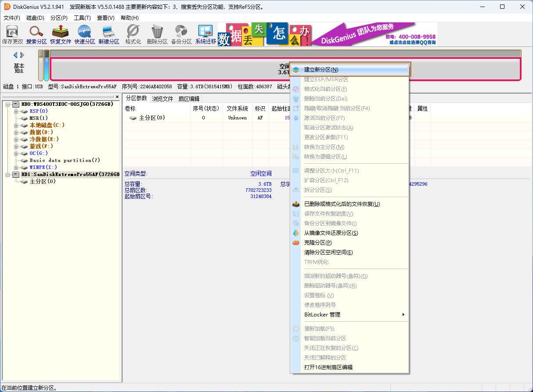This screenshot has height=392, width=533.
Task: Expand the 本地磁盘(C:) tree node
Action: click(x=16, y=125)
